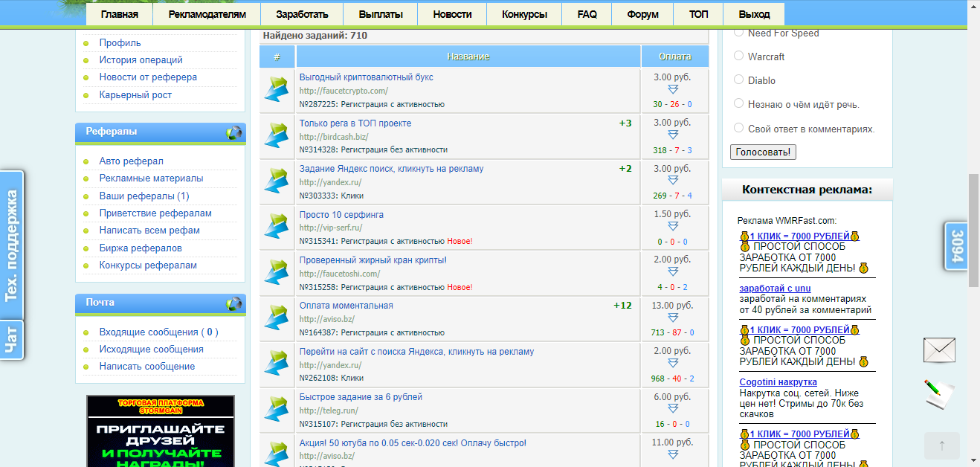980x467 pixels.
Task: Click the globe icon in Почта header
Action: click(x=234, y=304)
